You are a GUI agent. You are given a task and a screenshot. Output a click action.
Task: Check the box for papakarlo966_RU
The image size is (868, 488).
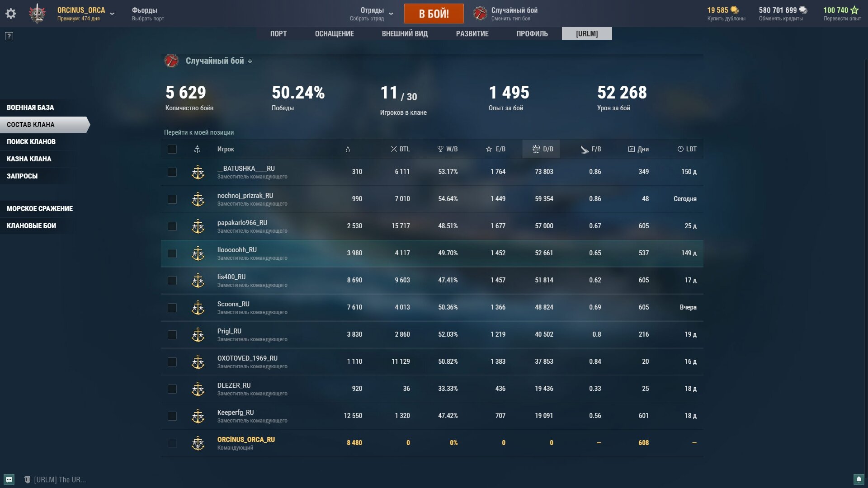click(x=172, y=226)
